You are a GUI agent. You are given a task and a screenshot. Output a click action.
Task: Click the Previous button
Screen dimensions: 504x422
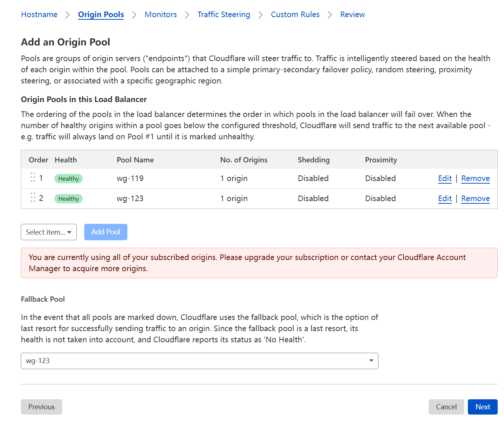click(x=41, y=407)
